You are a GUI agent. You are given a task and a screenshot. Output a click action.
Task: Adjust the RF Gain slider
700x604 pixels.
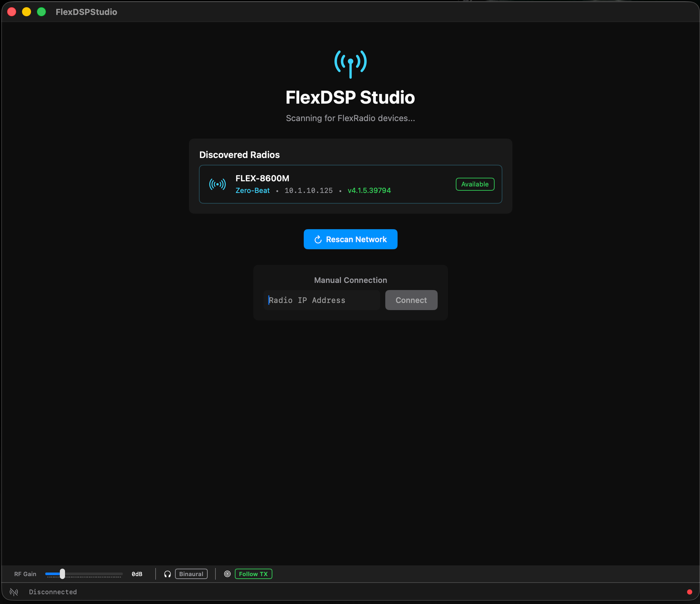84,574
